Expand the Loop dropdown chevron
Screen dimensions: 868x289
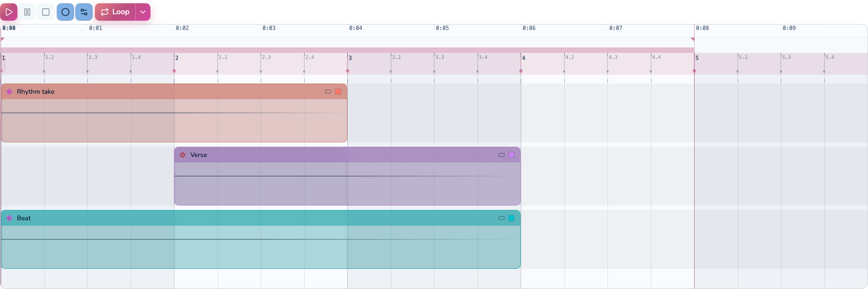pos(143,12)
